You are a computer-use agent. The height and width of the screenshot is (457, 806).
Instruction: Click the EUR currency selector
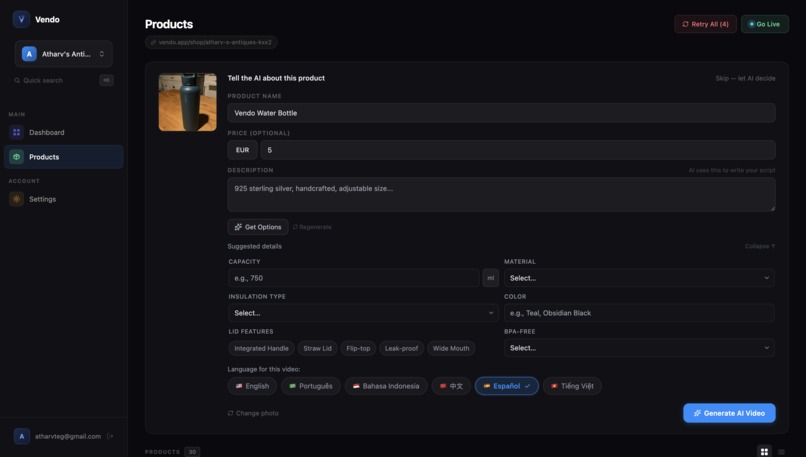pyautogui.click(x=242, y=150)
